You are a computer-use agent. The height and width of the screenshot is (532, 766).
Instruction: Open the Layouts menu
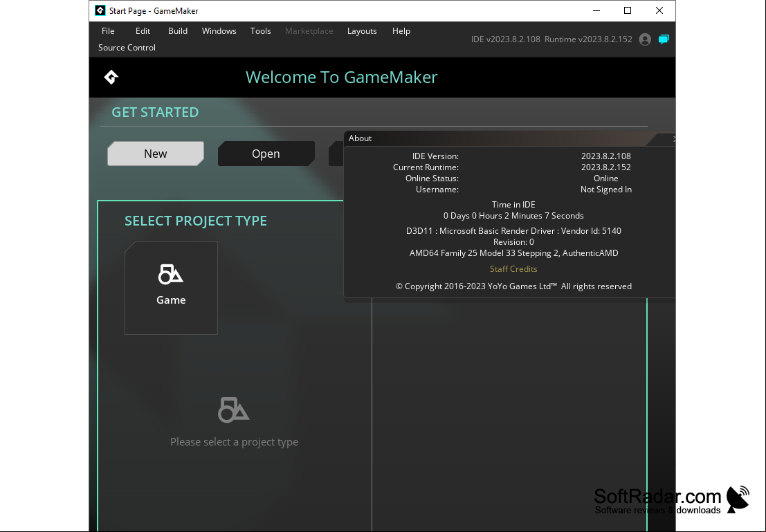click(x=362, y=30)
